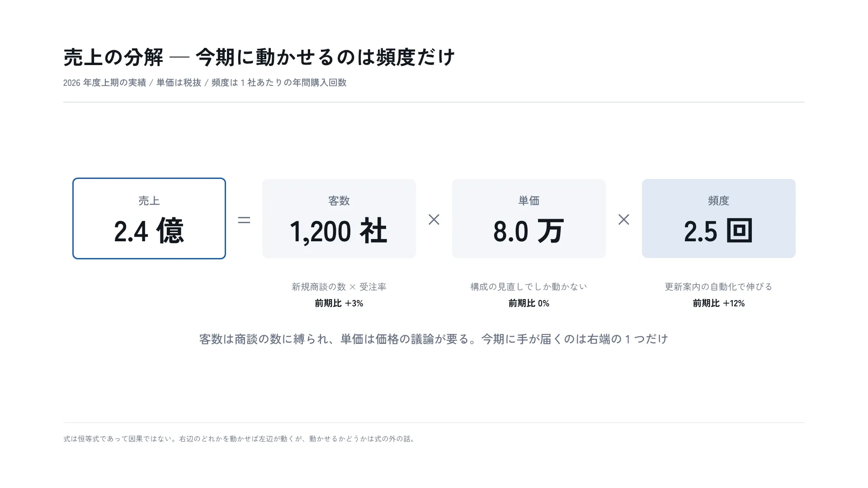Click the label 頻度 in the blue card
Viewport: 868px width, 488px height.
[719, 201]
